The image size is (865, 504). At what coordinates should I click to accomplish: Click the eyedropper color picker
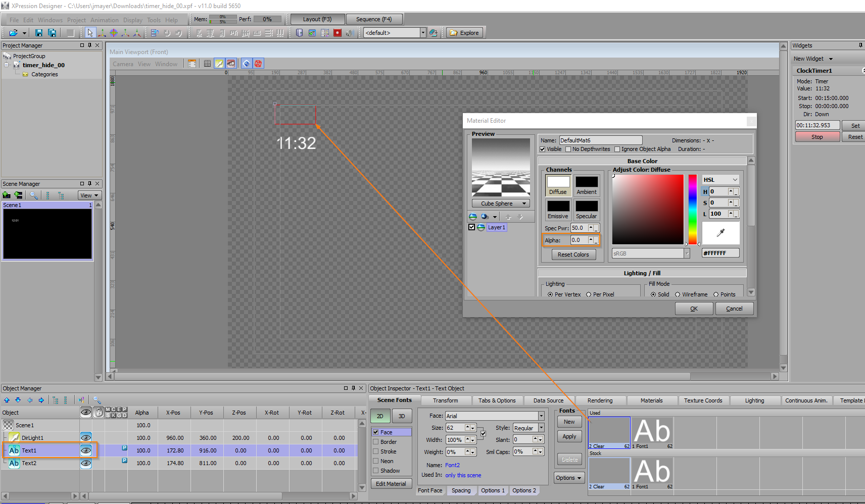pyautogui.click(x=720, y=233)
